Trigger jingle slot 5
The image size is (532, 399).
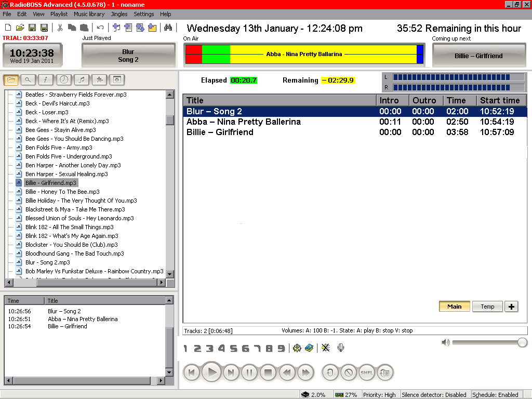tap(233, 348)
